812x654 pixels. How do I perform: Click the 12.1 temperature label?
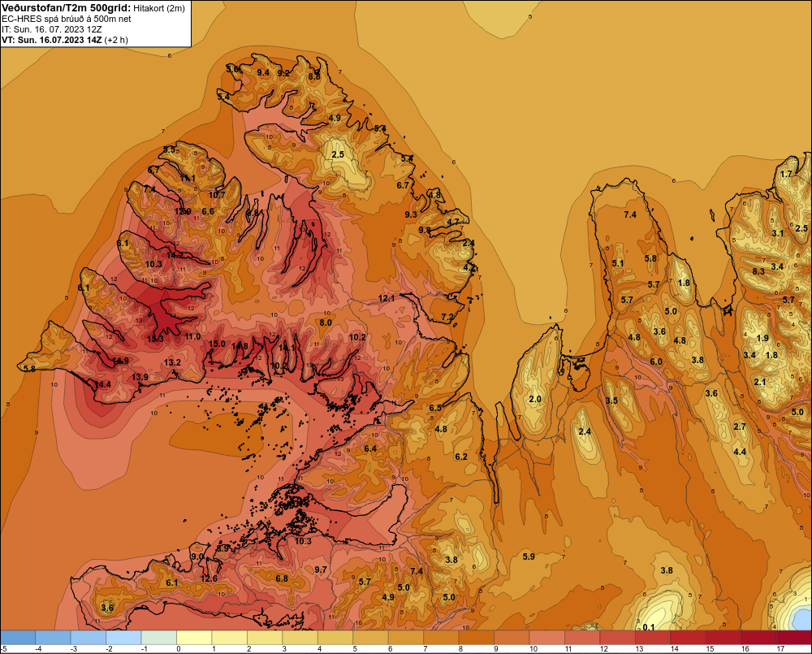point(387,298)
